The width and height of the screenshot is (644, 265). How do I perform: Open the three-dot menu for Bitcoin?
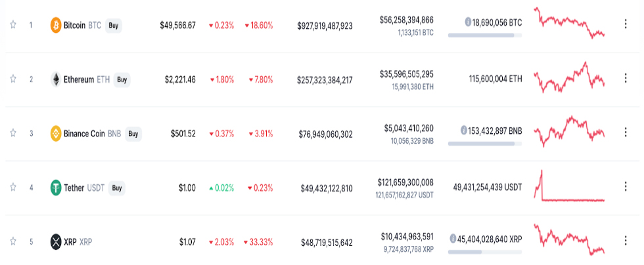624,26
